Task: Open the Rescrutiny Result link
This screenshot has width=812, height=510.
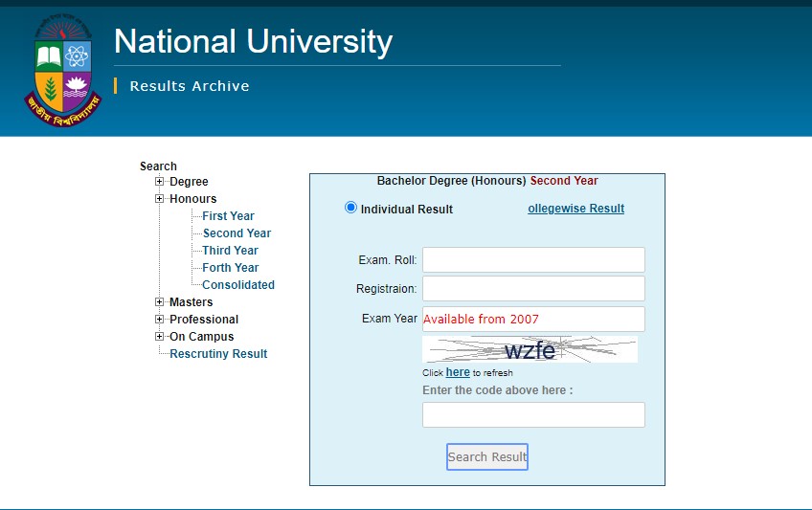Action: 218,354
